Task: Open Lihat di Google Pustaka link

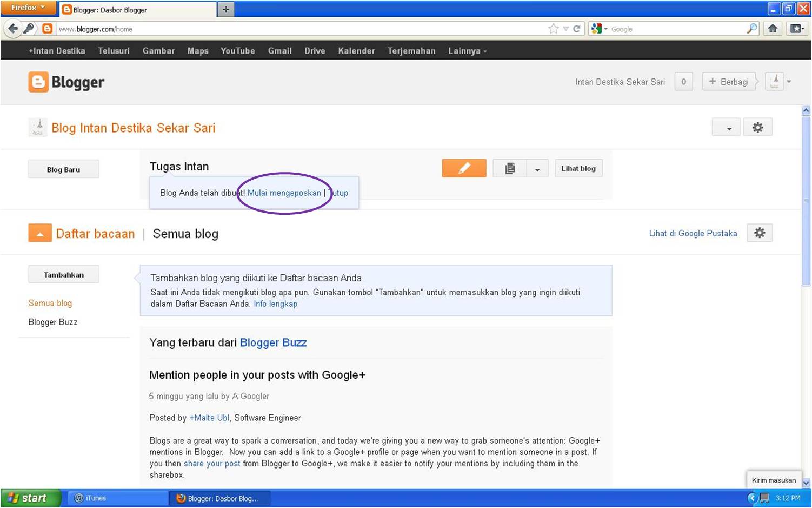Action: (693, 233)
